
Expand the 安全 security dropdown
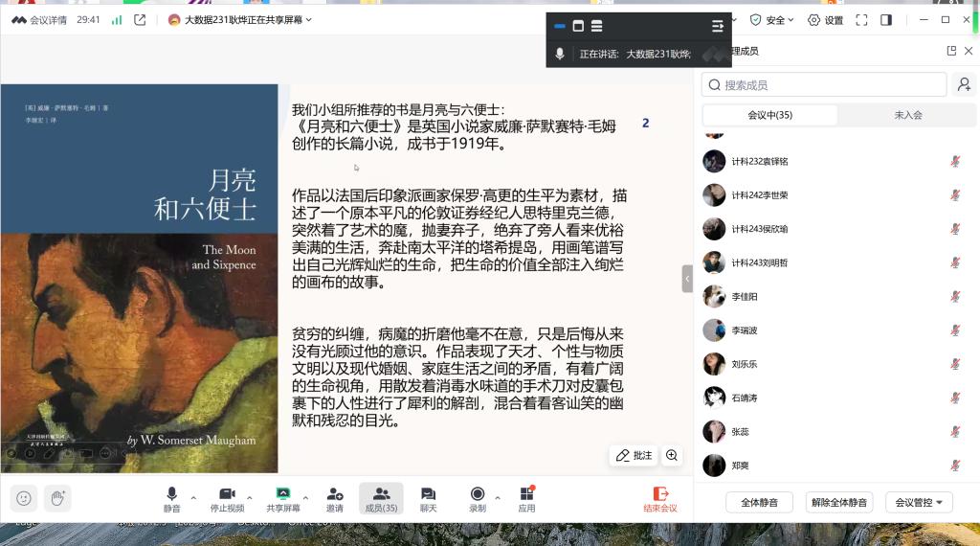(772, 20)
